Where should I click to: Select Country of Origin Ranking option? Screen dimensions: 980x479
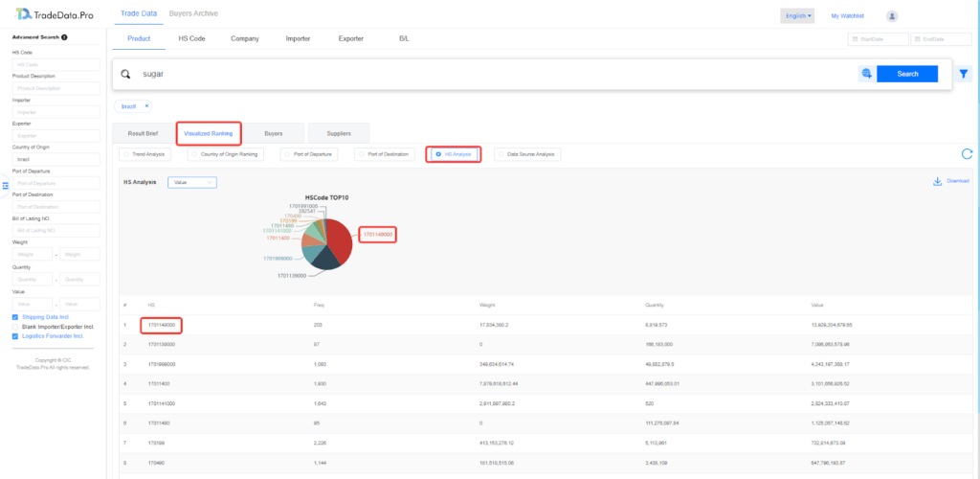tap(228, 154)
